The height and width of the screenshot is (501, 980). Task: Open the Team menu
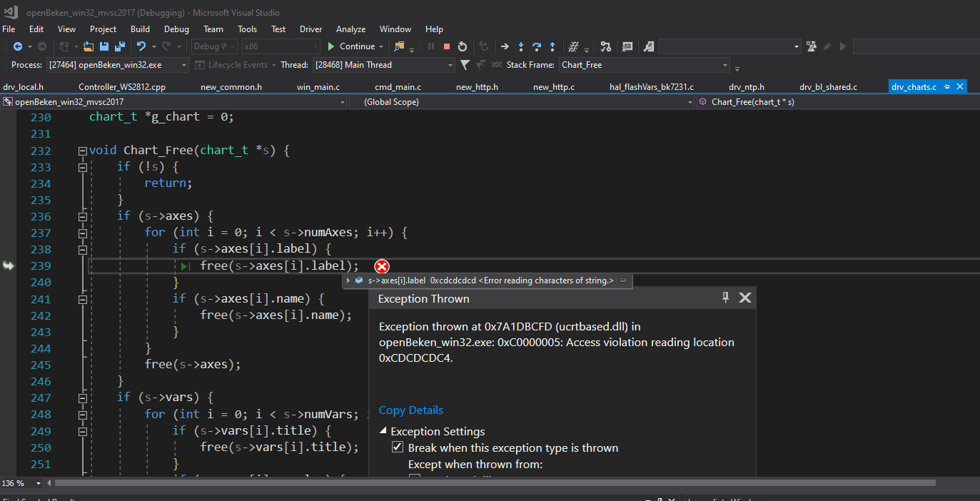(x=213, y=29)
